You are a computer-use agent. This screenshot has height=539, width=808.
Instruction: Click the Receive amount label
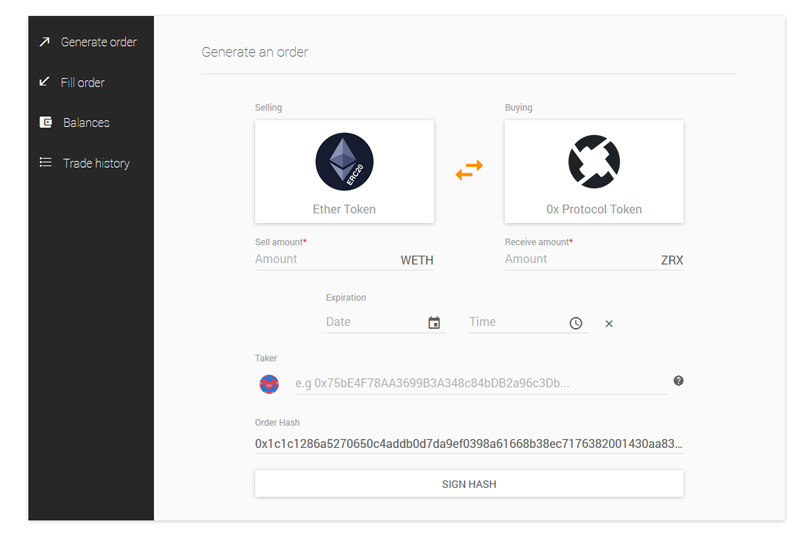(538, 242)
